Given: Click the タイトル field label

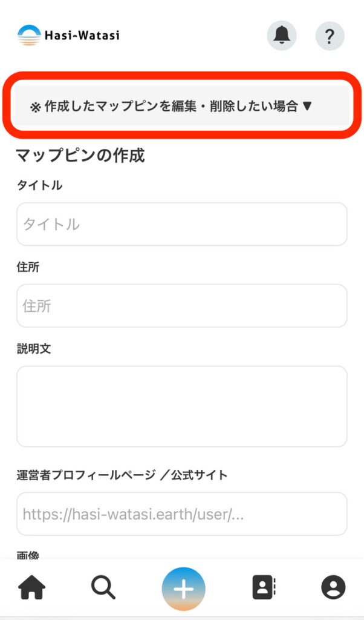Looking at the screenshot, I should [39, 185].
